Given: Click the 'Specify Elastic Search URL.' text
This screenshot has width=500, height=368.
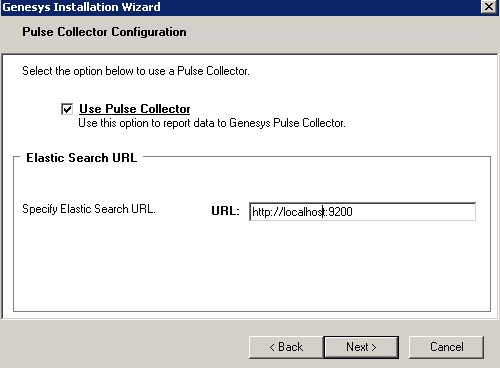Looking at the screenshot, I should [89, 209].
